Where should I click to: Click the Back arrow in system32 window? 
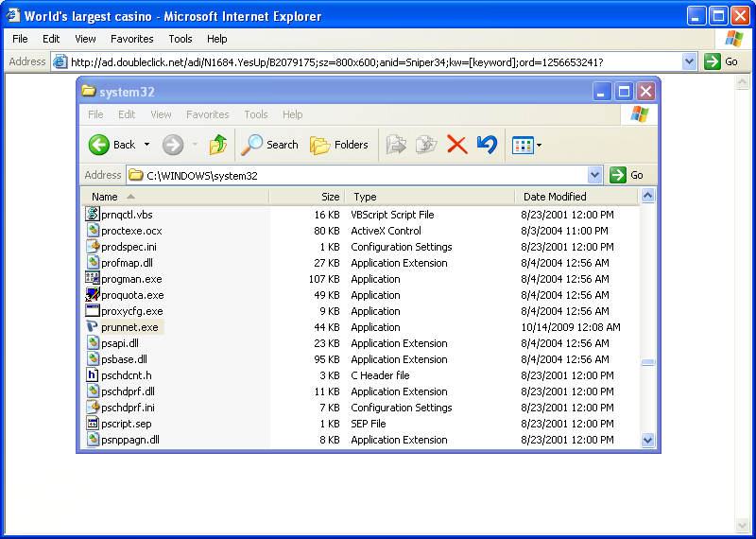99,145
